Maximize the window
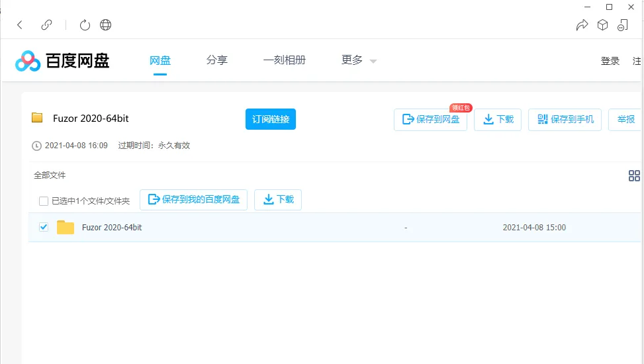The height and width of the screenshot is (364, 644). (609, 7)
